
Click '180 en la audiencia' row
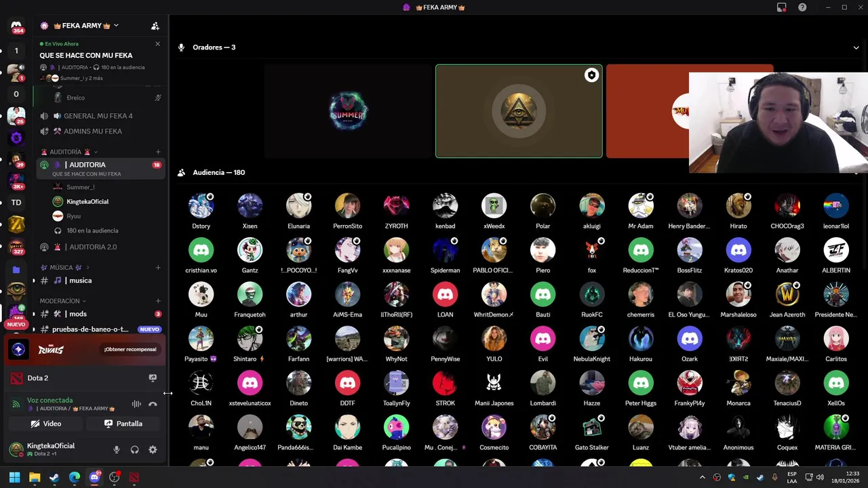click(106, 230)
